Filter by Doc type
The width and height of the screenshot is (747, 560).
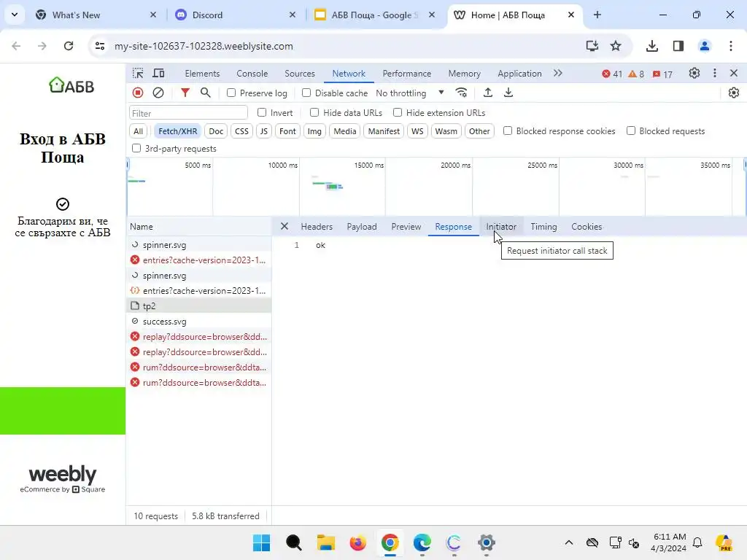point(216,131)
